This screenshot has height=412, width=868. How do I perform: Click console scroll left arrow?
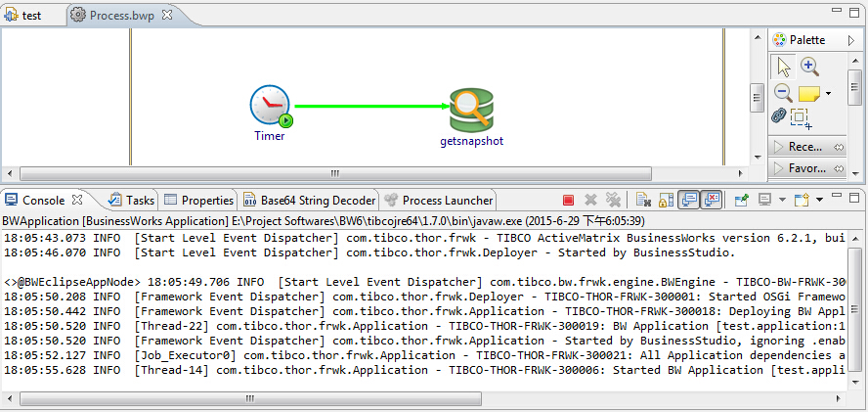pos(10,398)
